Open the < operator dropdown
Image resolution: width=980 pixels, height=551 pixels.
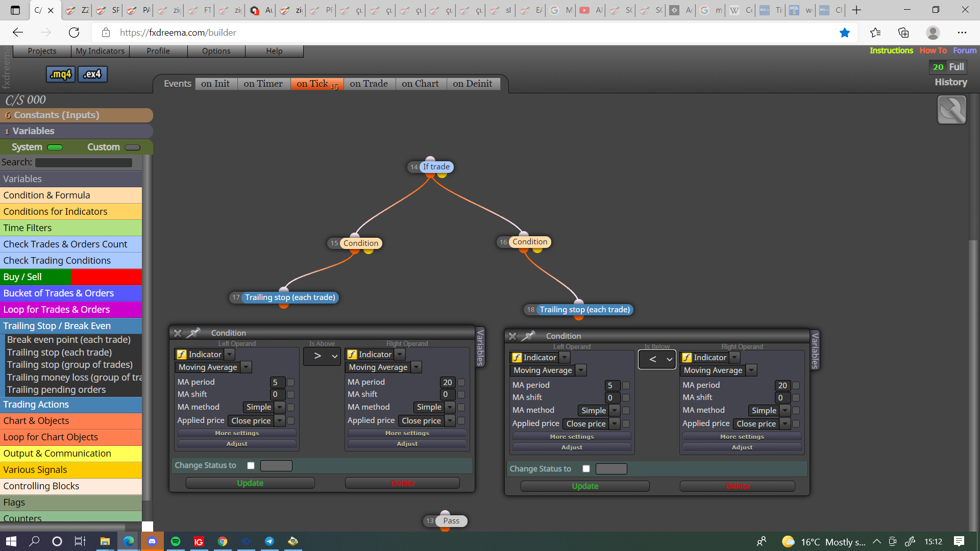[x=657, y=360]
